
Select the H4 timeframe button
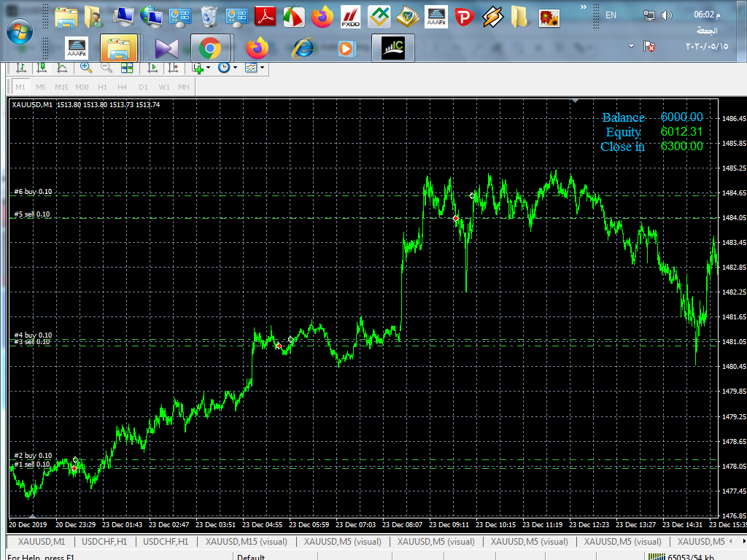click(x=123, y=87)
